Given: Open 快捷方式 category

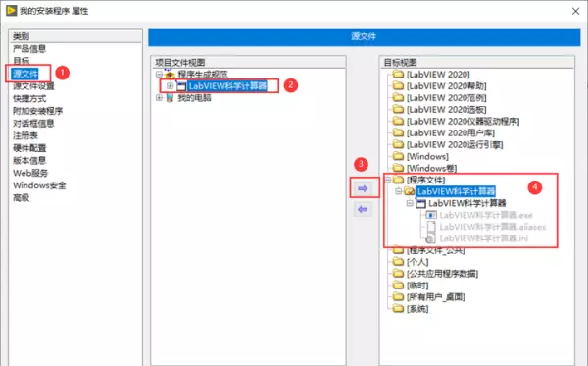Looking at the screenshot, I should coord(29,98).
